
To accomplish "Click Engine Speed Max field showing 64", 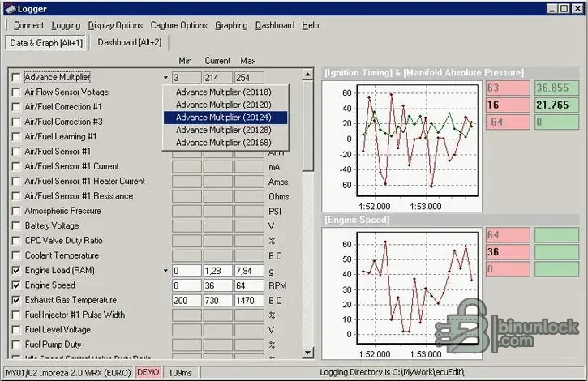I will click(x=249, y=285).
